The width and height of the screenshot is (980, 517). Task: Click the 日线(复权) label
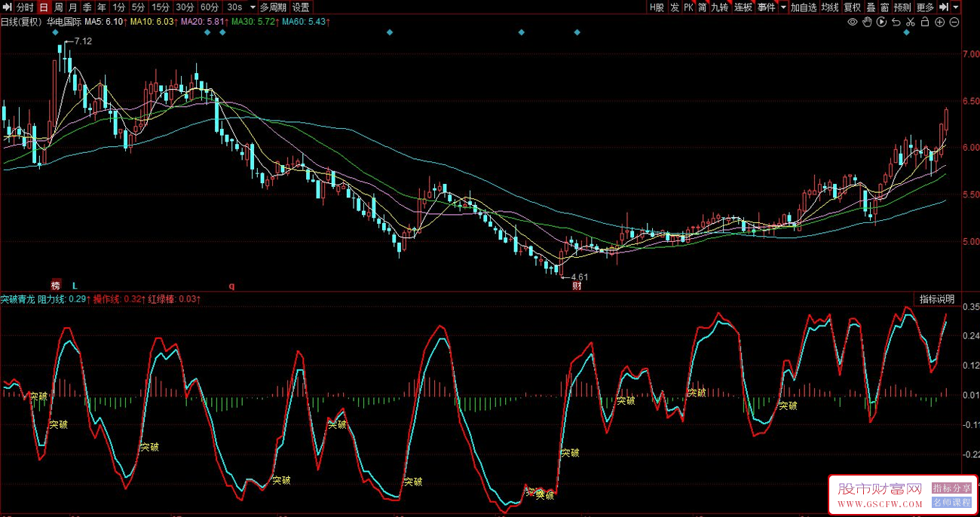[x=21, y=22]
